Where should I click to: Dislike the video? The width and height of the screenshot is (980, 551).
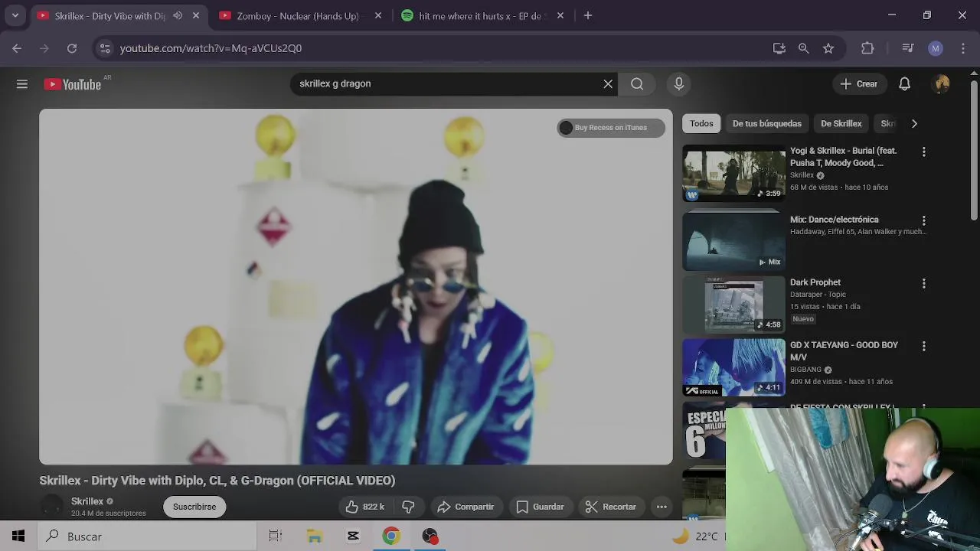pos(408,507)
